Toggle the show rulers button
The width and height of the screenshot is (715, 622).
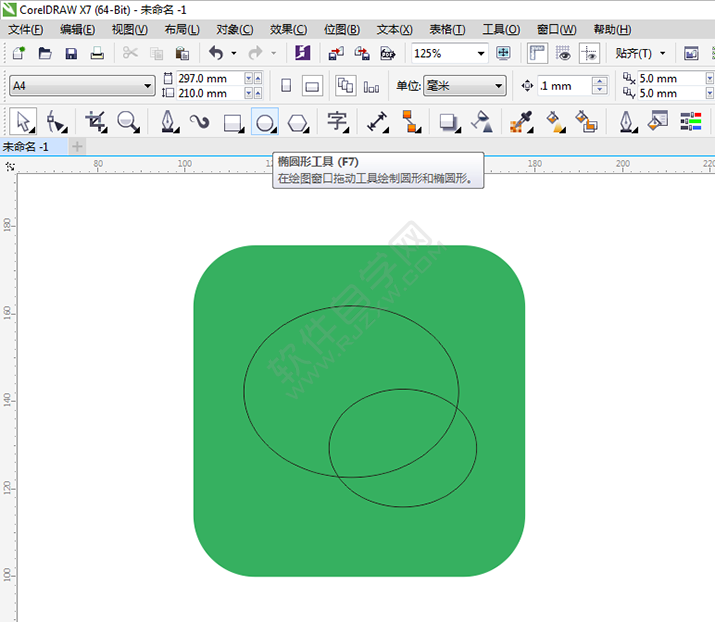coord(537,53)
